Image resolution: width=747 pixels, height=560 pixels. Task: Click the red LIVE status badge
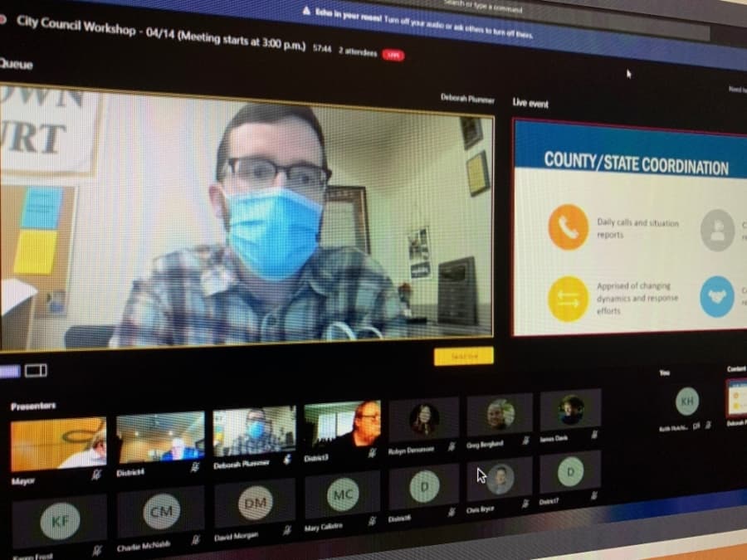pyautogui.click(x=393, y=56)
